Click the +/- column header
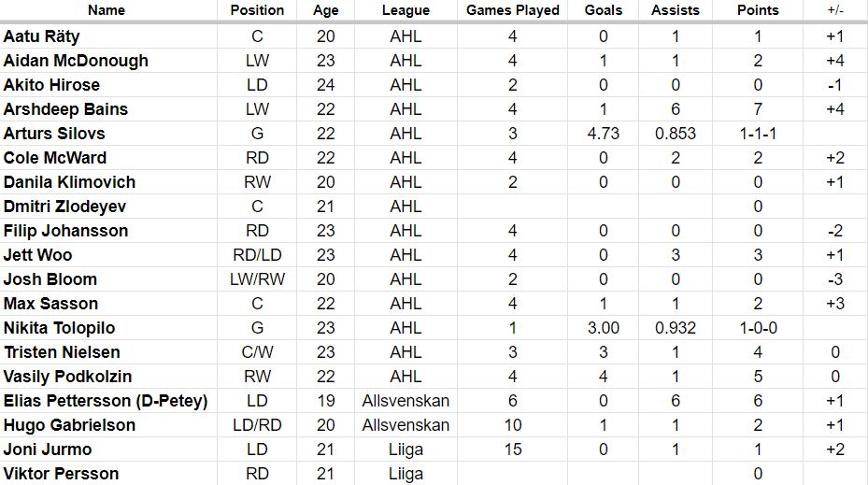 coord(834,10)
